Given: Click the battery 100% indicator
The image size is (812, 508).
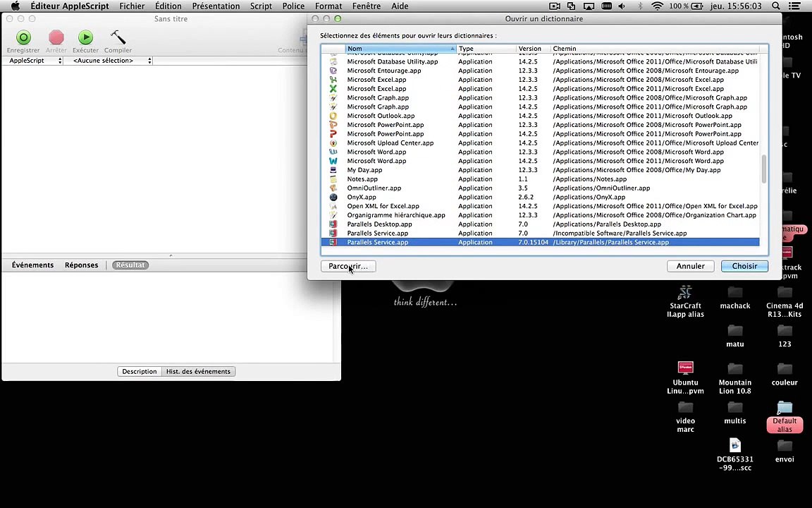Looking at the screenshot, I should [686, 6].
